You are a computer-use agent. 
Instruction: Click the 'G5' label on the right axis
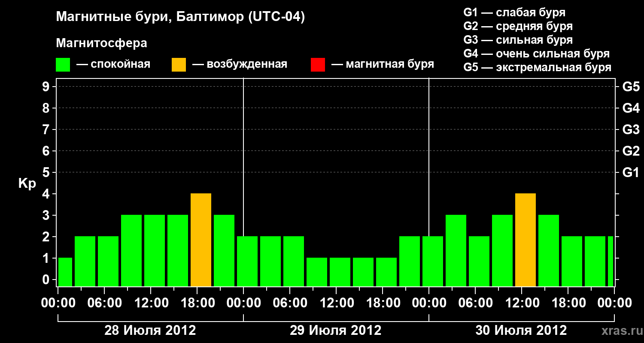point(631,87)
